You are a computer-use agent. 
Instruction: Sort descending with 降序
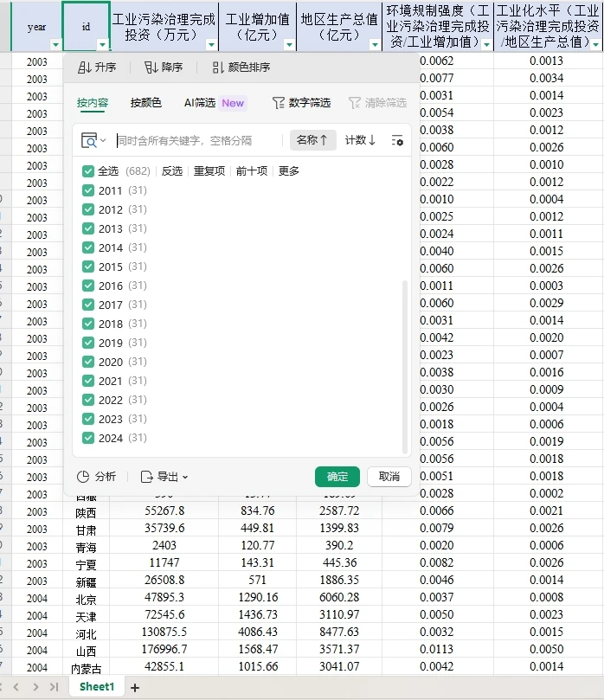[x=164, y=67]
